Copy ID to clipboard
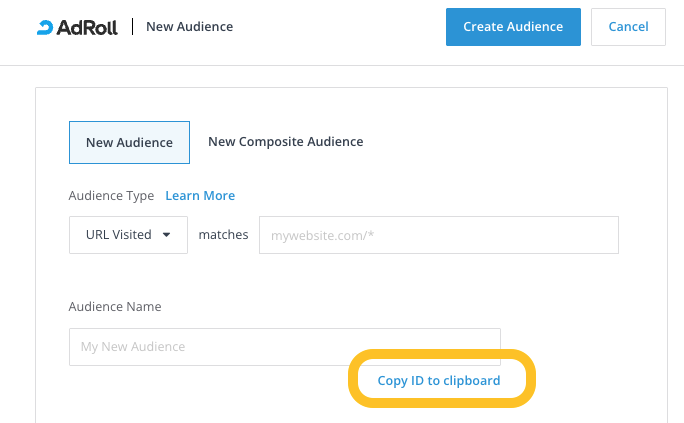The width and height of the screenshot is (684, 423). [x=439, y=380]
